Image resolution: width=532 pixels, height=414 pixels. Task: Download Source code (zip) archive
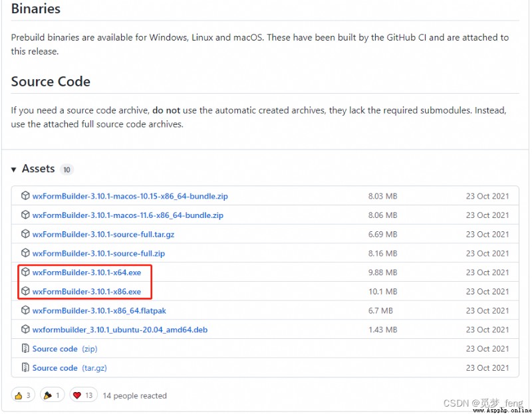[x=65, y=349]
